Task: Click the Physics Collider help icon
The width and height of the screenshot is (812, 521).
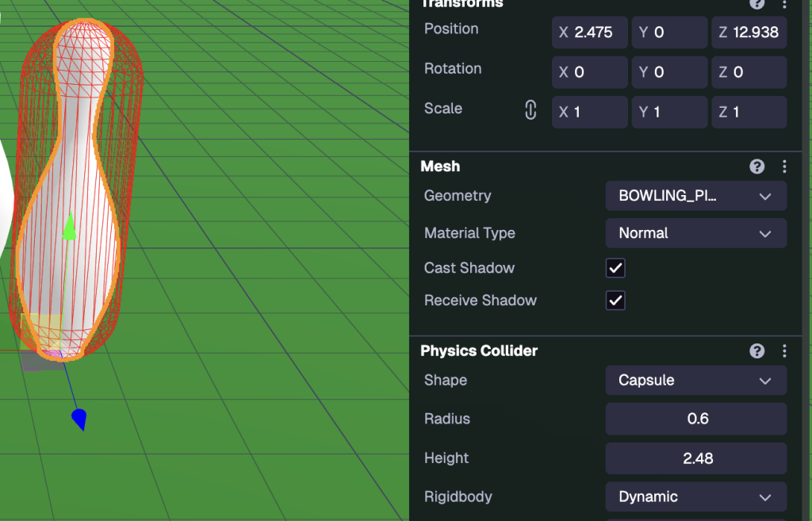Action: click(756, 351)
